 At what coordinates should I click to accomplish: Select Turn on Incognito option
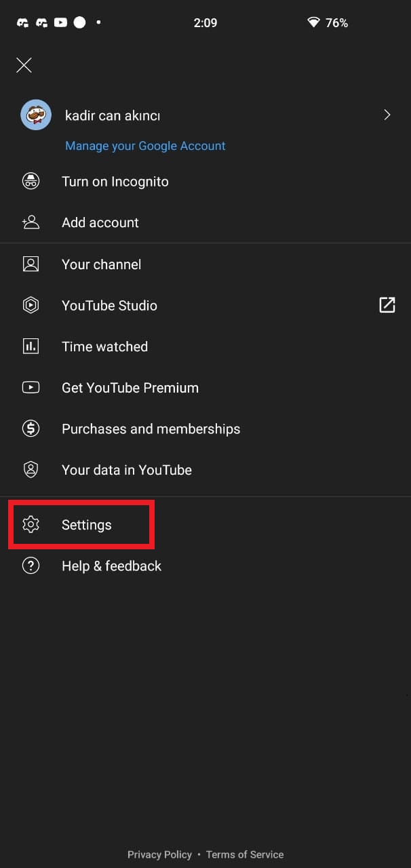(x=115, y=182)
